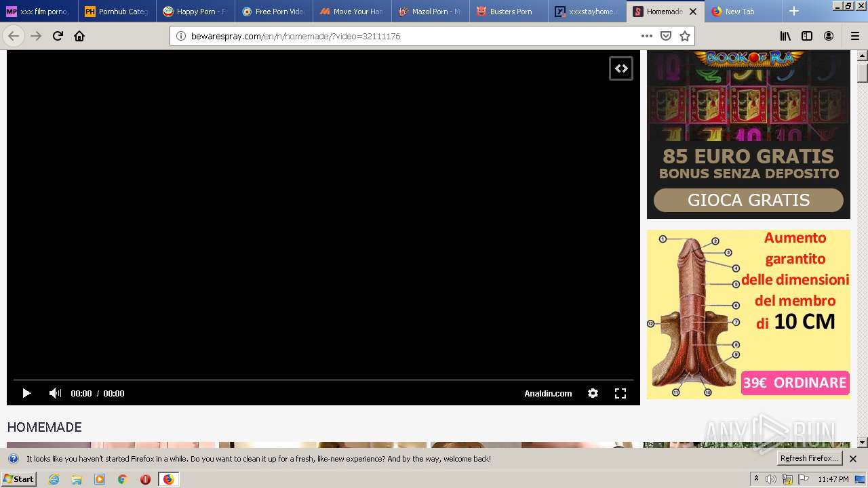Open the Library bookmarks panel
This screenshot has width=868, height=488.
click(785, 36)
